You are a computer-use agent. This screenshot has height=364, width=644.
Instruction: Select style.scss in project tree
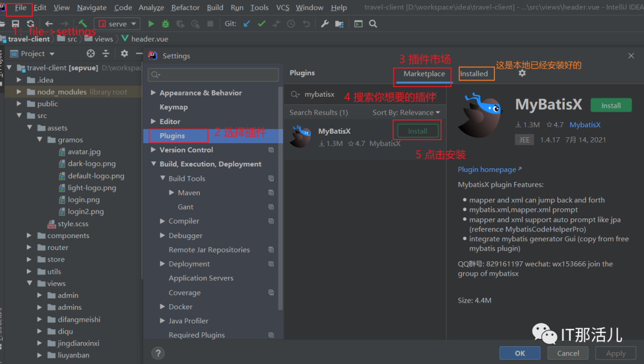click(x=73, y=224)
